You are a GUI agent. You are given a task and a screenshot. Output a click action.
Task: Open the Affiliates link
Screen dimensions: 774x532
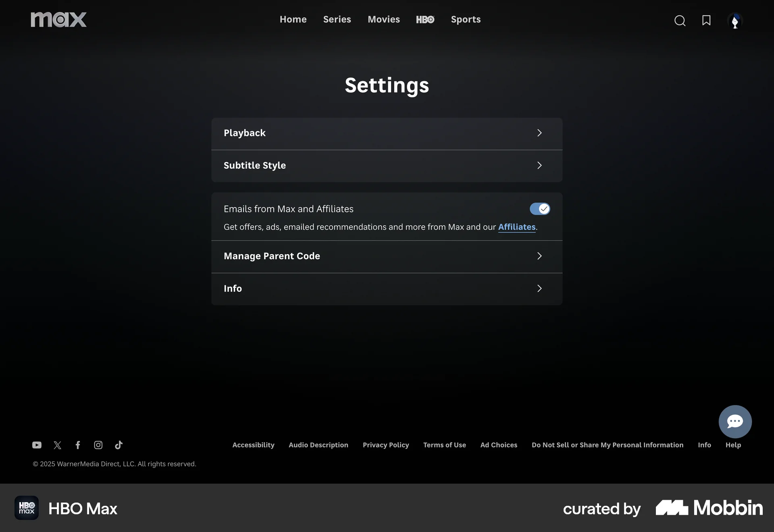(516, 227)
